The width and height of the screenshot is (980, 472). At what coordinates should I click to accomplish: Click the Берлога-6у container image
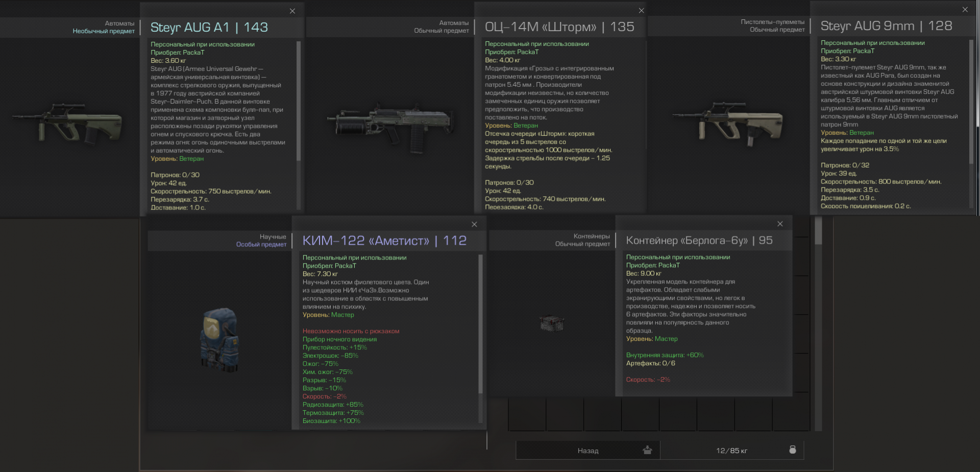click(552, 323)
